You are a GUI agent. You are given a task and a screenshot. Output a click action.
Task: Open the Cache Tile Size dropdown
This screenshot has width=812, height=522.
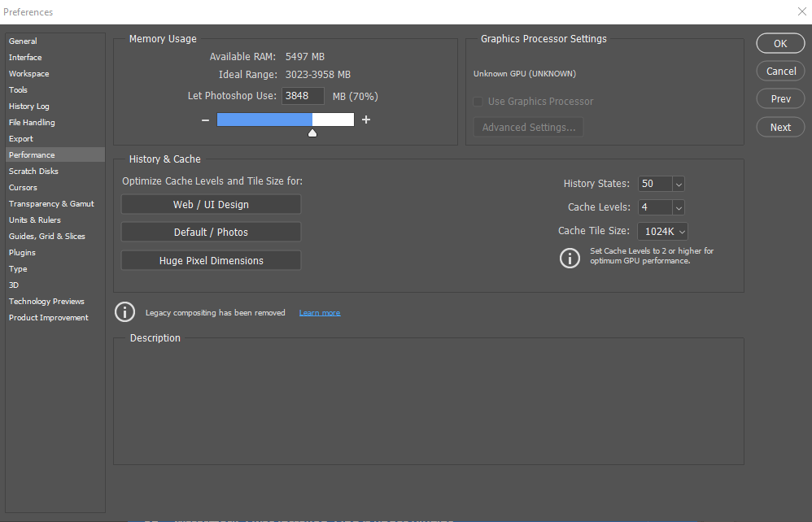[662, 231]
